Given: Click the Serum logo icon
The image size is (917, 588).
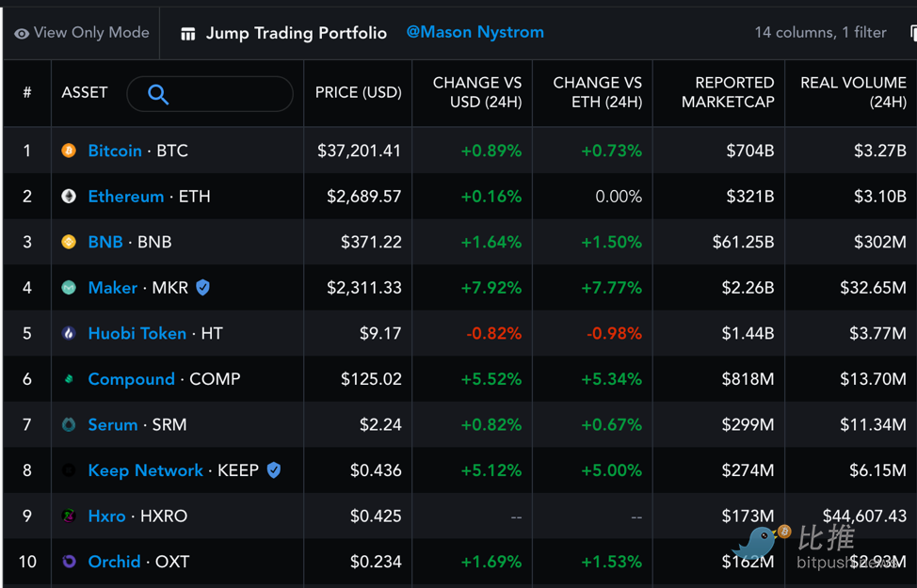Looking at the screenshot, I should pyautogui.click(x=69, y=425).
